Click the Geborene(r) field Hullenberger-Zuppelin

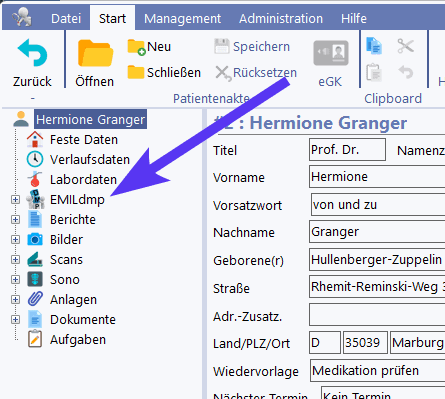[x=377, y=259]
